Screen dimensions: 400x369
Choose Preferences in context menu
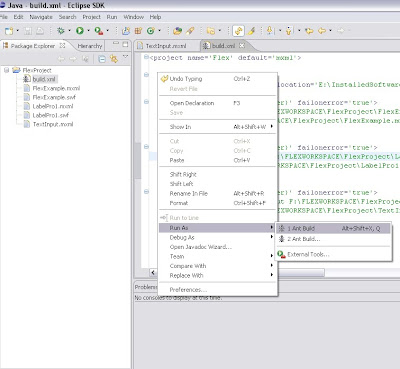tap(218, 290)
